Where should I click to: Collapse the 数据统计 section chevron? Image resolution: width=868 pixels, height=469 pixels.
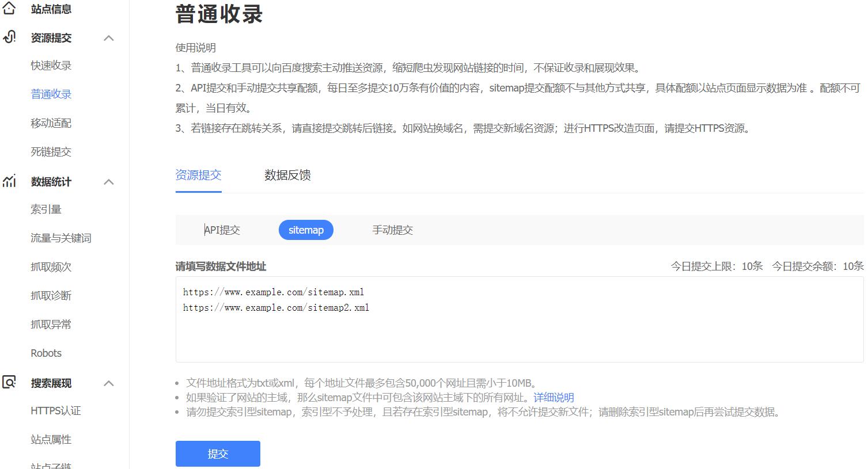108,181
